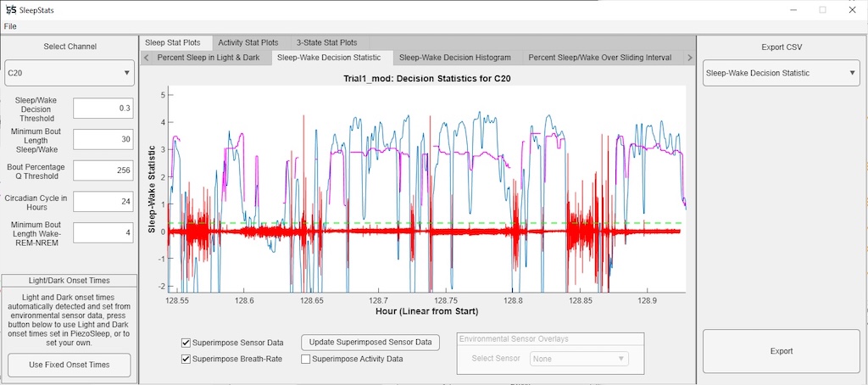
Task: Switch to Activity Stat Plots tab
Action: pos(248,42)
